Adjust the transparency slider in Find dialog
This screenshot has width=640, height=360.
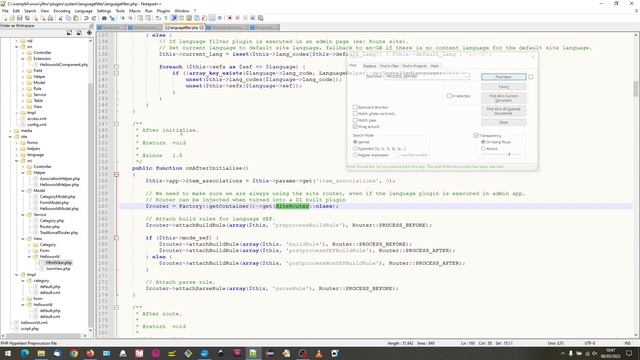click(509, 154)
